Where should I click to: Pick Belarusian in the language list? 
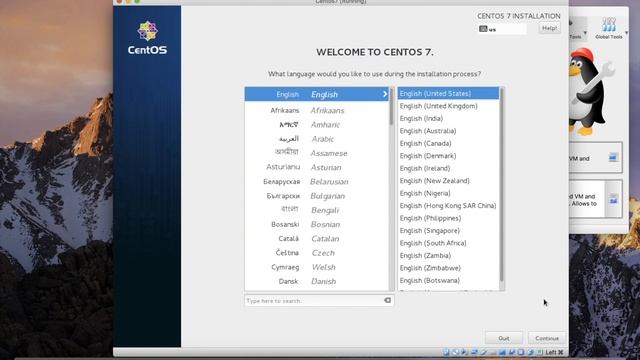pos(317,182)
